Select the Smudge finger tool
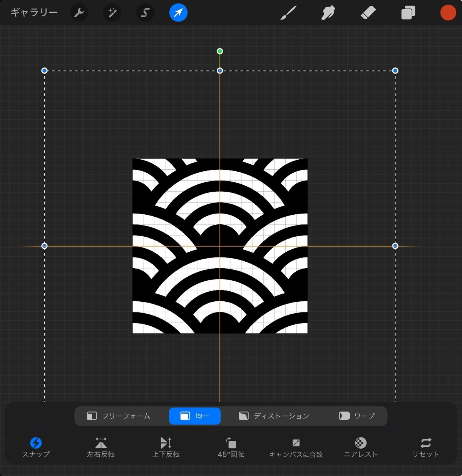The height and width of the screenshot is (476, 462). pyautogui.click(x=328, y=13)
